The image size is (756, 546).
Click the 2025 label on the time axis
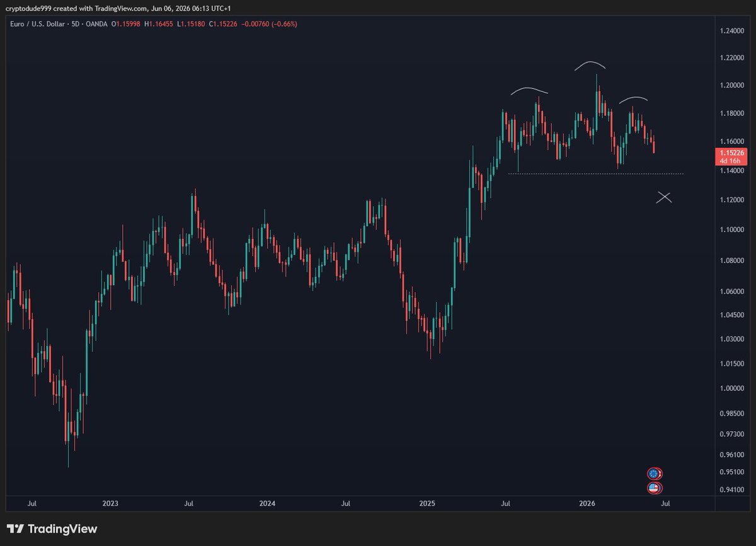click(427, 504)
